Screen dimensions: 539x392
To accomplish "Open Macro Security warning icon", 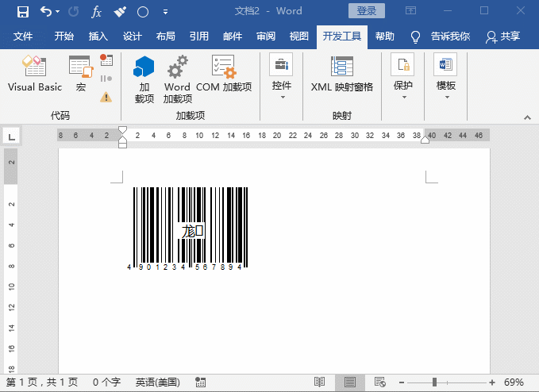I will tap(106, 98).
